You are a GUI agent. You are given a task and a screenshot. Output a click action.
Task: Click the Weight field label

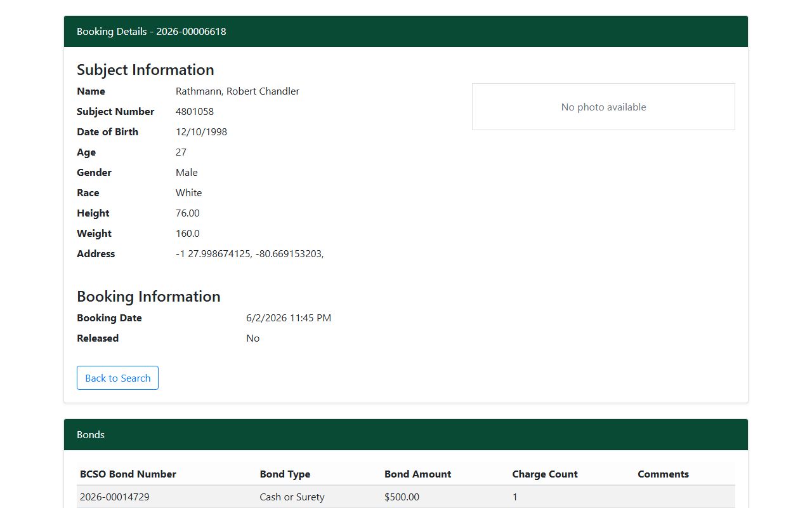click(94, 234)
